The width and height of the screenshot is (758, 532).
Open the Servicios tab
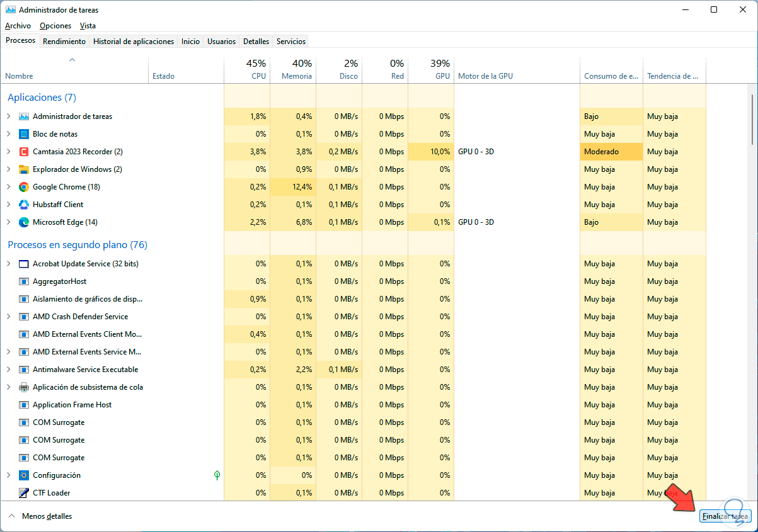click(x=291, y=42)
